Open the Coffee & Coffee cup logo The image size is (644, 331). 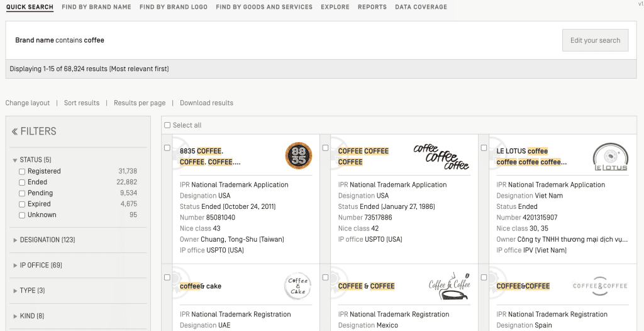point(449,285)
